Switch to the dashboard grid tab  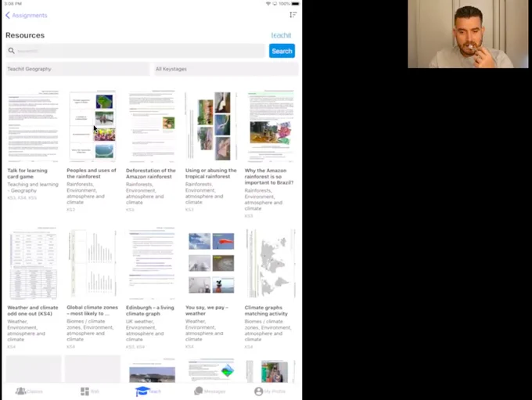pyautogui.click(x=89, y=391)
